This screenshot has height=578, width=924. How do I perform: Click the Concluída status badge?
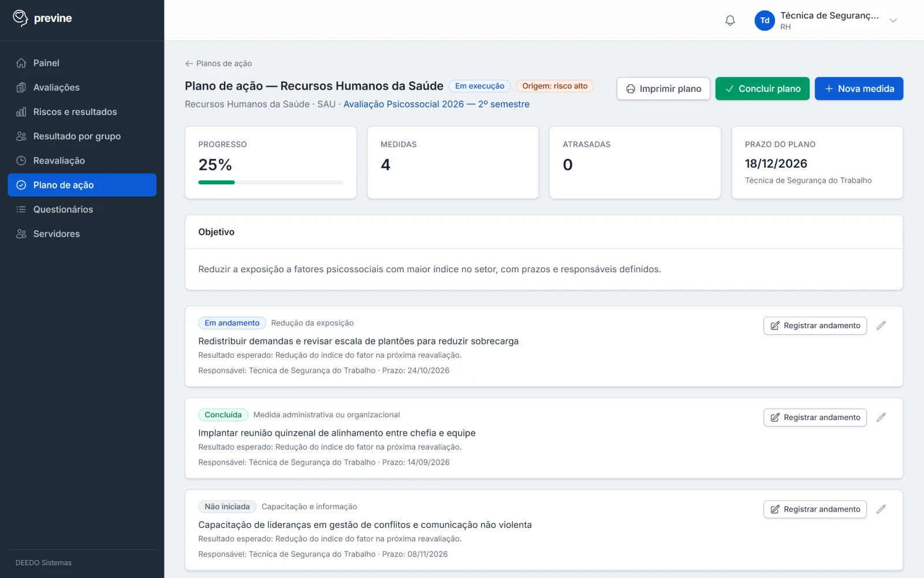[223, 415]
